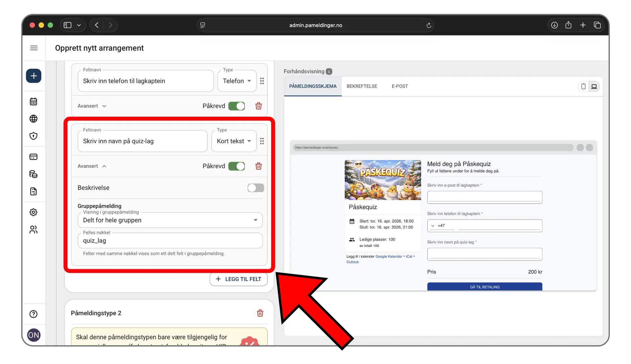Open the settings gear in sidebar
The width and height of the screenshot is (631, 364).
click(34, 212)
